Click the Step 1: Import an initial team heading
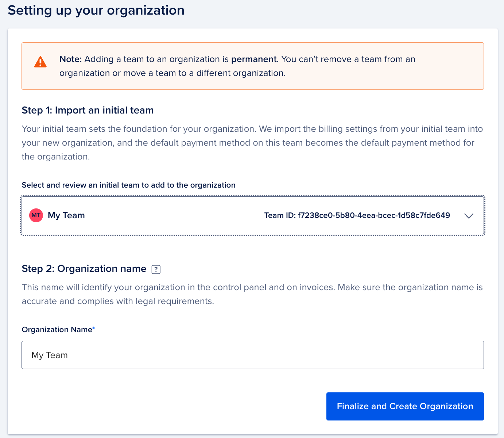This screenshot has width=504, height=438. point(88,110)
